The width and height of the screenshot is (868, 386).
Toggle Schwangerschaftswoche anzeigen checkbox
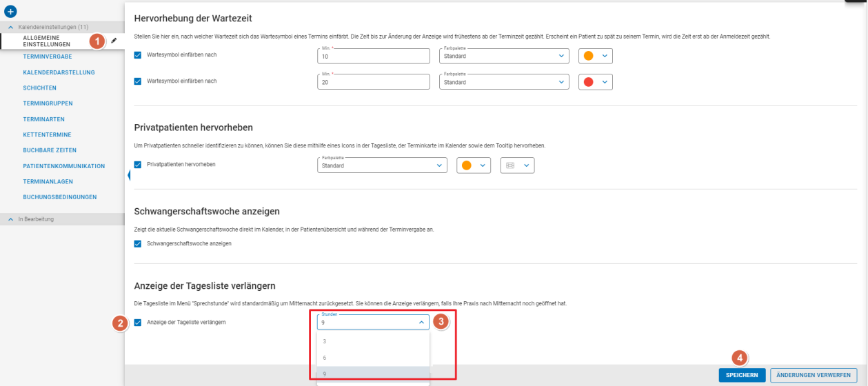click(138, 243)
